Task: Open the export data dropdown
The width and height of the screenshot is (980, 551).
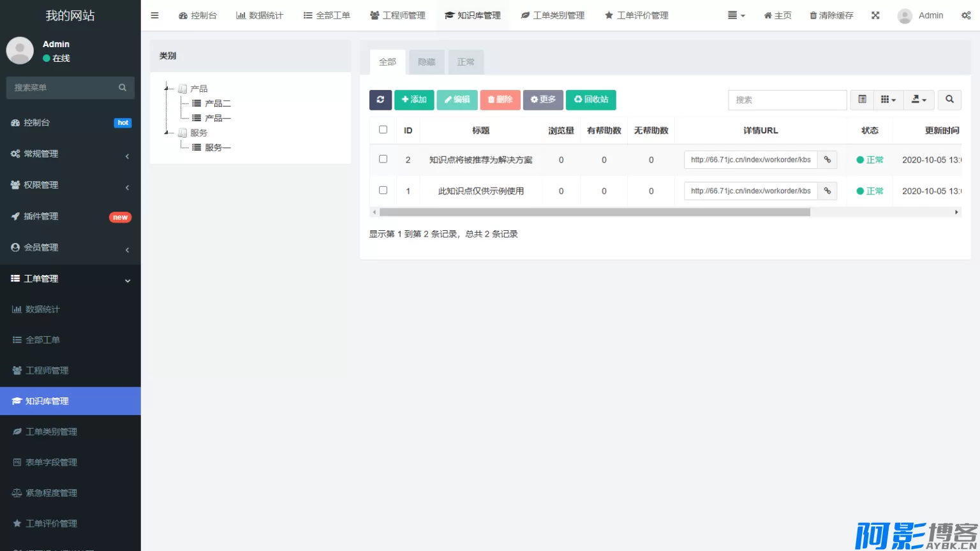Action: pos(919,99)
